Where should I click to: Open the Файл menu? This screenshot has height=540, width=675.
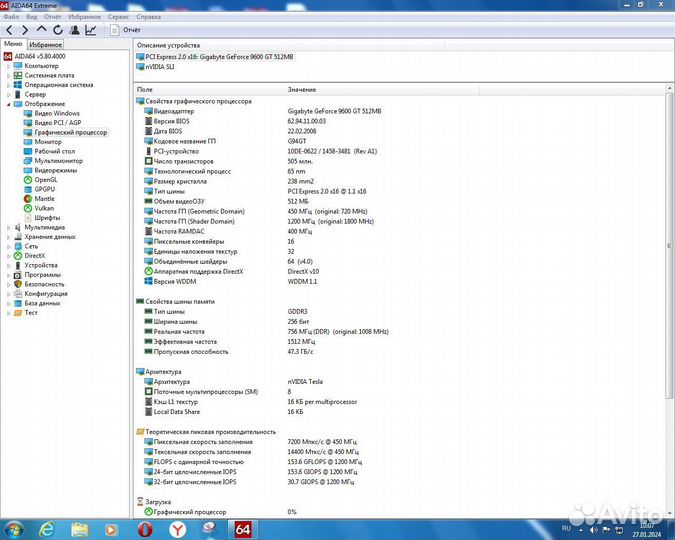click(11, 17)
